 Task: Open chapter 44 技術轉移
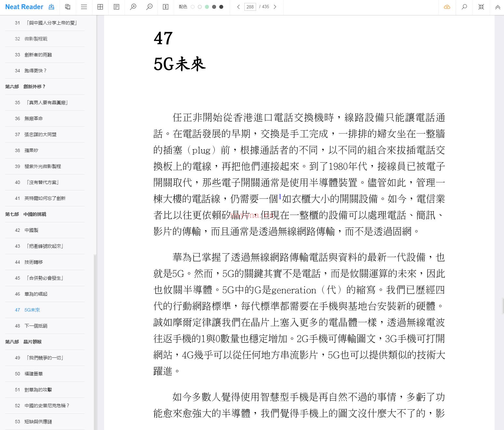tap(45, 262)
